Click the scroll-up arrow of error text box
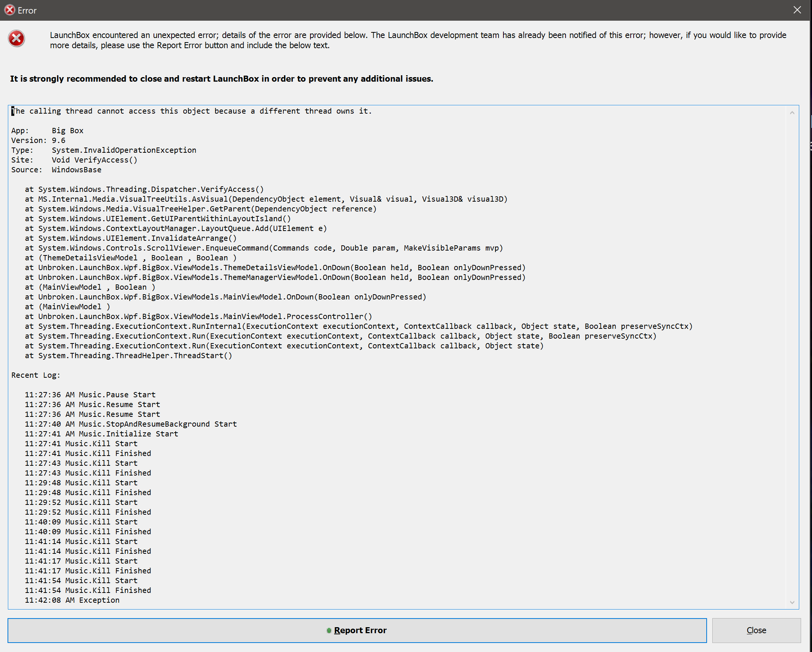Image resolution: width=812 pixels, height=652 pixels. click(x=792, y=112)
